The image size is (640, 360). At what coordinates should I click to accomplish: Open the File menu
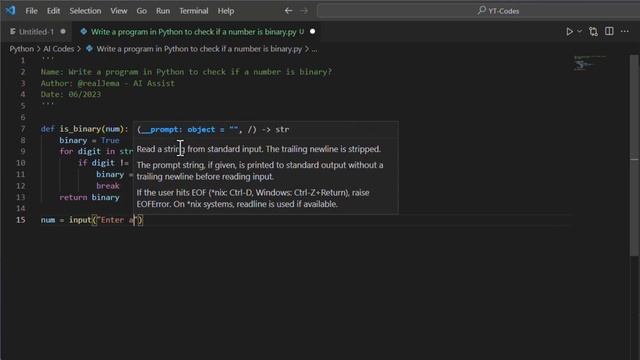[31, 11]
